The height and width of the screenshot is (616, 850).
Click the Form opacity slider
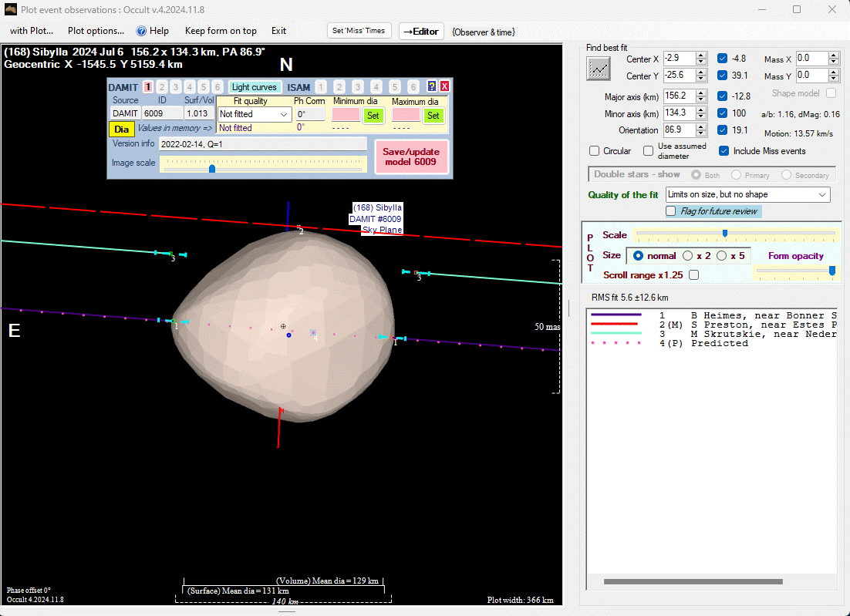point(796,270)
